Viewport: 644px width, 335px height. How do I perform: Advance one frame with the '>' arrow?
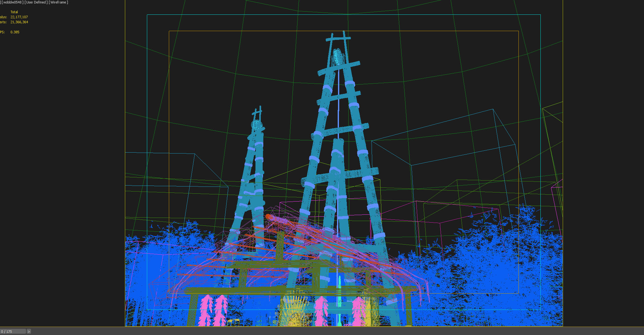coord(29,332)
